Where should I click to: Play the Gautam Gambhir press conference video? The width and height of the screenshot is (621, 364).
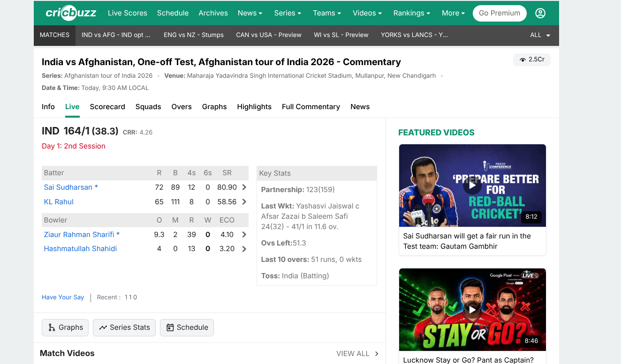pyautogui.click(x=472, y=186)
